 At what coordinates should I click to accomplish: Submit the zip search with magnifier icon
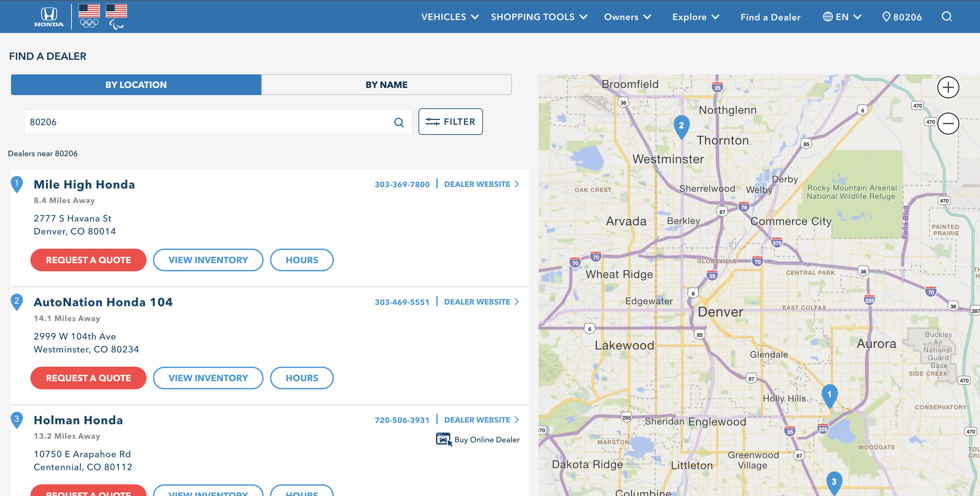tap(399, 123)
